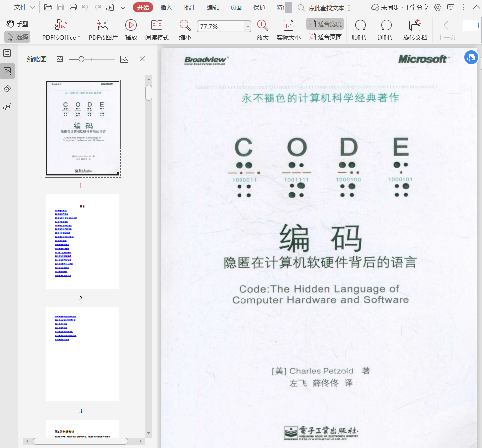Select page 3 thumbnail

click(82, 354)
